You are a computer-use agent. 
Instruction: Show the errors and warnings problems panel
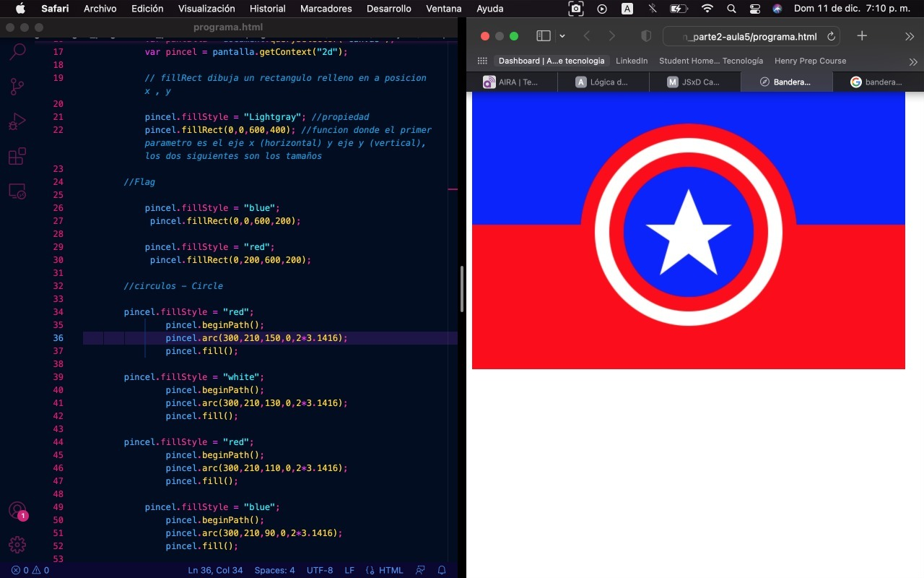30,570
